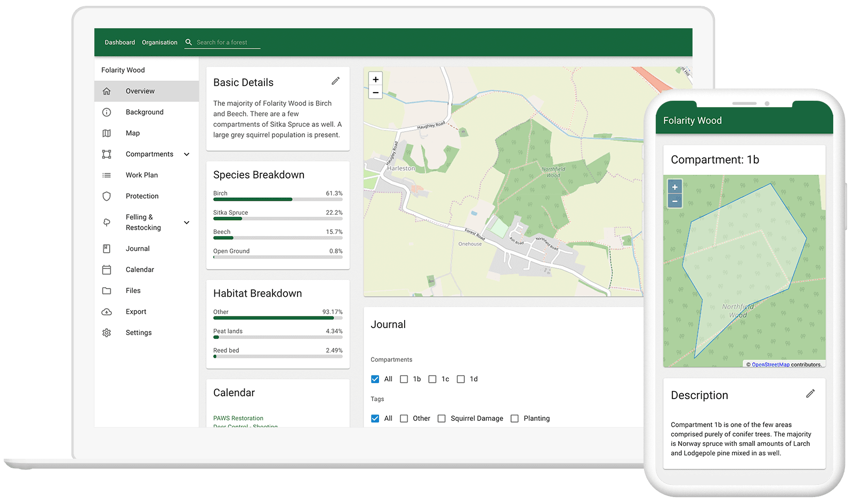This screenshot has height=504, width=853.
Task: Check the 1c compartment checkbox
Action: (x=432, y=379)
